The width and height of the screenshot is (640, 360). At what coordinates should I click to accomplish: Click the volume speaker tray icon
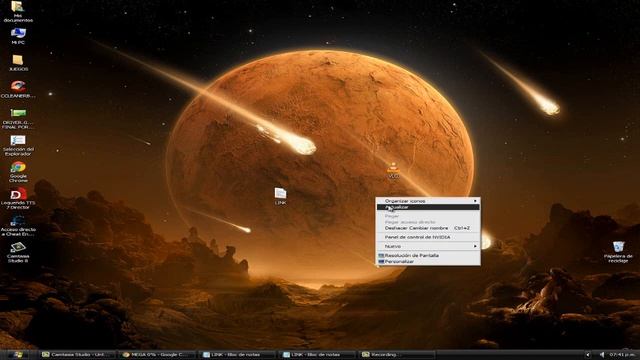[602, 355]
